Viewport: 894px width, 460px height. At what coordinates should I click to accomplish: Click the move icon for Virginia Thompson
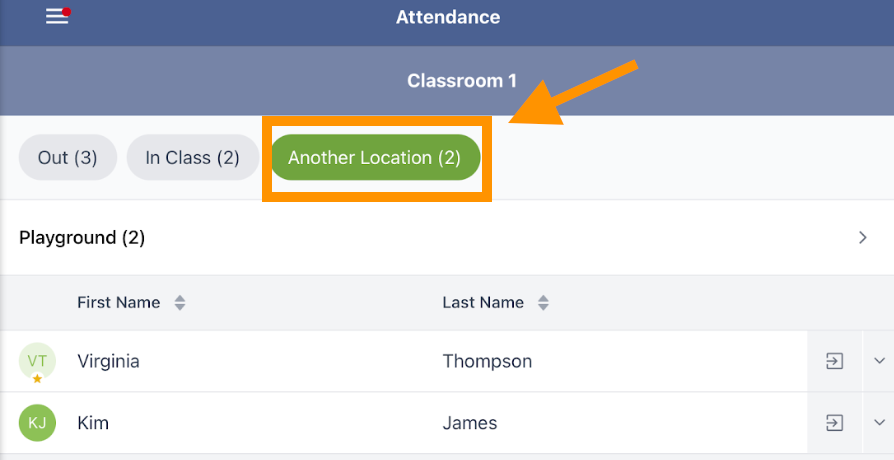coord(834,361)
